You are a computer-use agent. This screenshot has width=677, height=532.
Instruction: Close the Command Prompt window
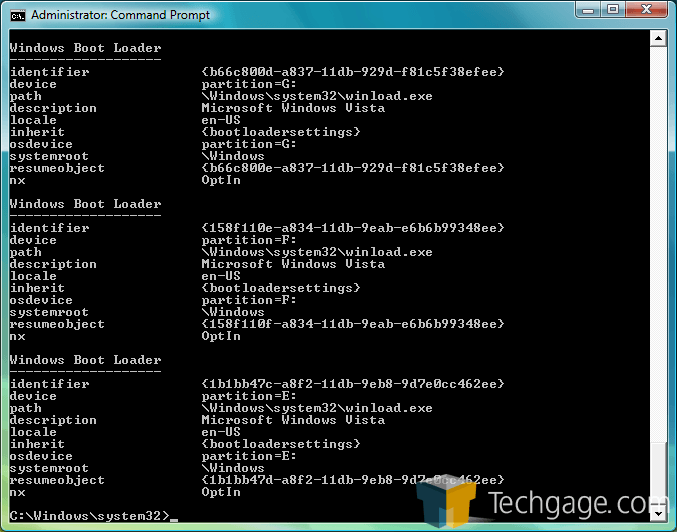(x=646, y=10)
